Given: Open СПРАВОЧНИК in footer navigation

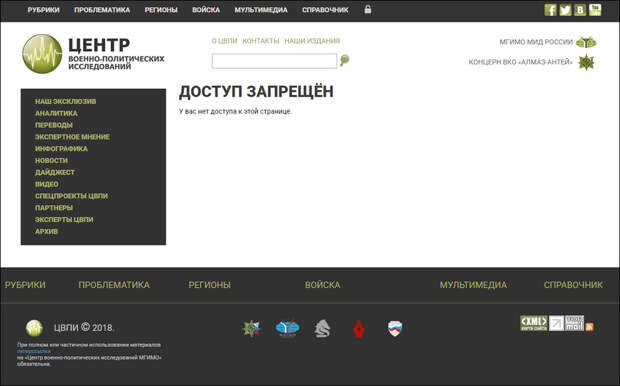Looking at the screenshot, I should coord(573,285).
